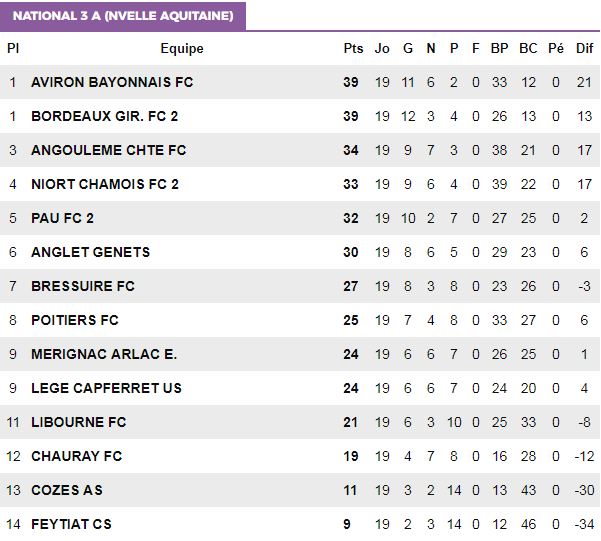Select the Pau FC 2 team name
Screen dimensions: 601x541
click(x=62, y=218)
